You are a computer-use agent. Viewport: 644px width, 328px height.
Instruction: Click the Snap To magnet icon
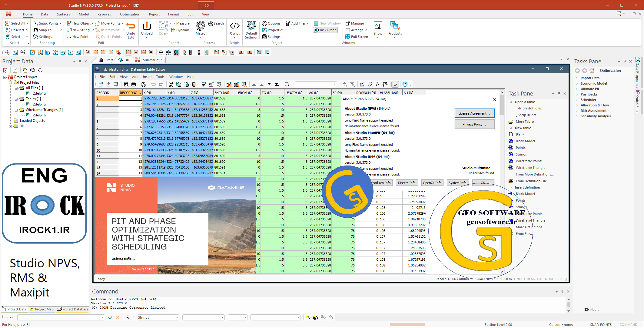click(x=36, y=30)
